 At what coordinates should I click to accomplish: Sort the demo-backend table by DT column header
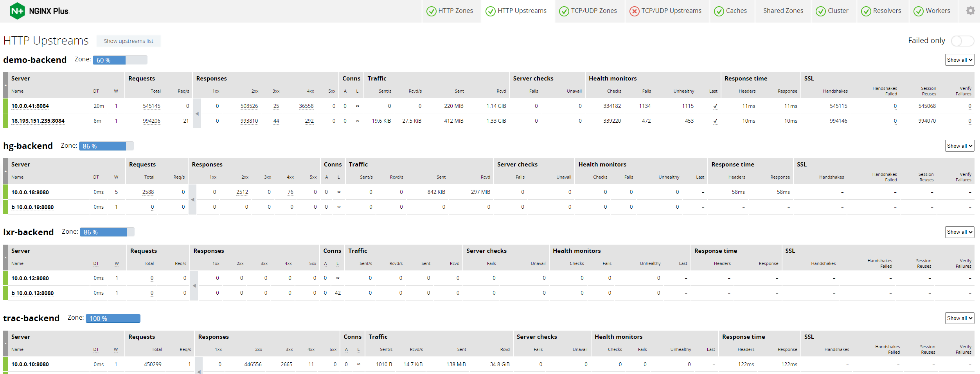pos(96,91)
